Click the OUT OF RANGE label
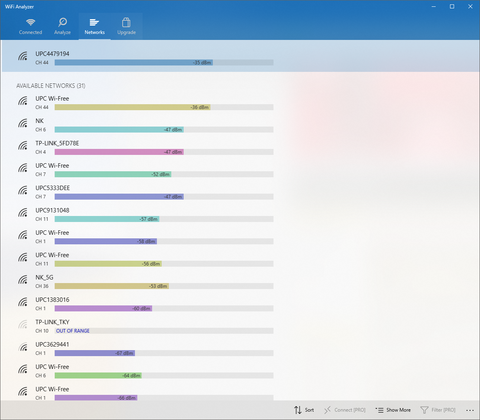The height and width of the screenshot is (420, 480). [x=73, y=331]
